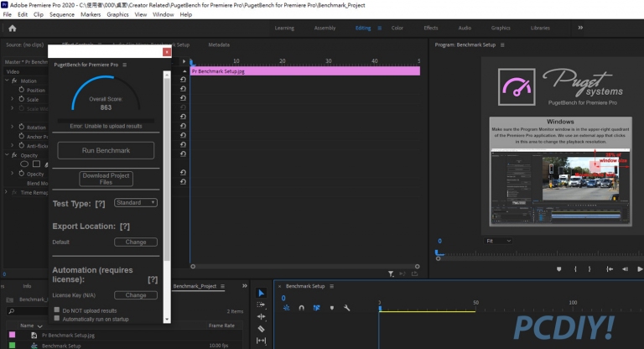Go to In point in Program Monitor
This screenshot has width=644, height=349.
610,268
